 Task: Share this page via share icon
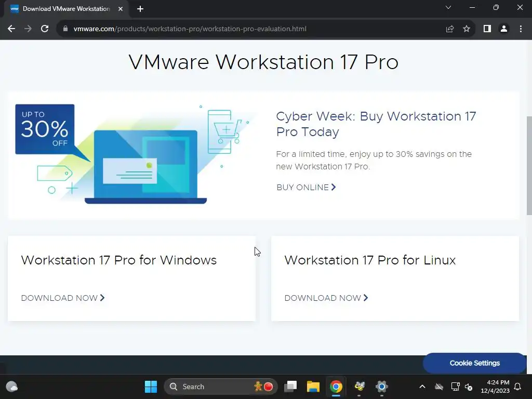coord(450,29)
